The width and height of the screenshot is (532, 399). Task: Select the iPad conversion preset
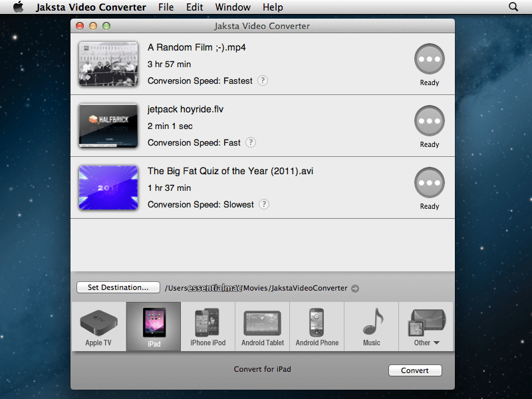154,327
